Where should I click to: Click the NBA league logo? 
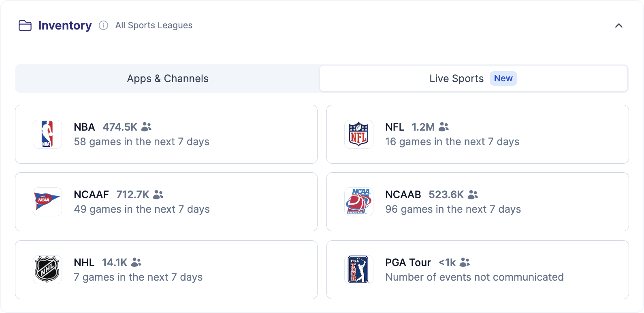point(47,134)
